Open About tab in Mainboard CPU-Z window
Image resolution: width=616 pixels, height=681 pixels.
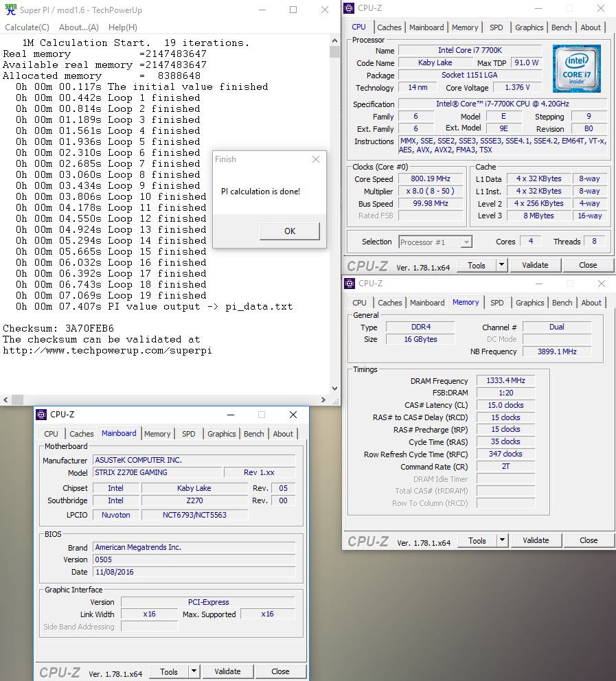click(283, 434)
